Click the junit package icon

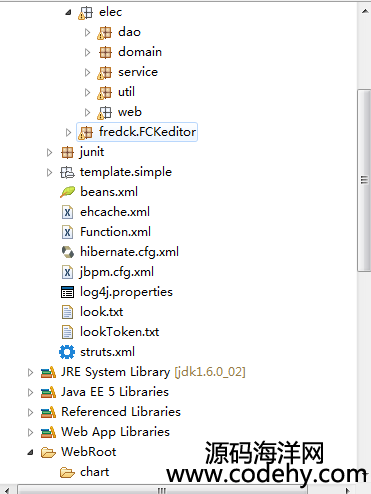pos(67,152)
